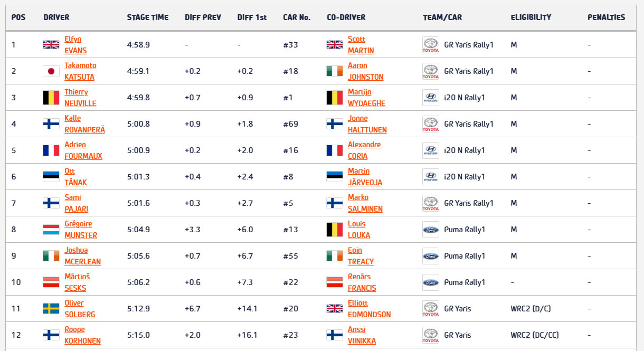Open driver Elfyn Evans profile link
The image size is (644, 351).
75,45
